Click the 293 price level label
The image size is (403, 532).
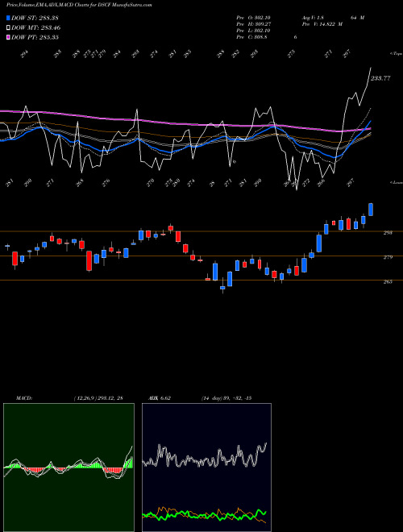[388, 233]
